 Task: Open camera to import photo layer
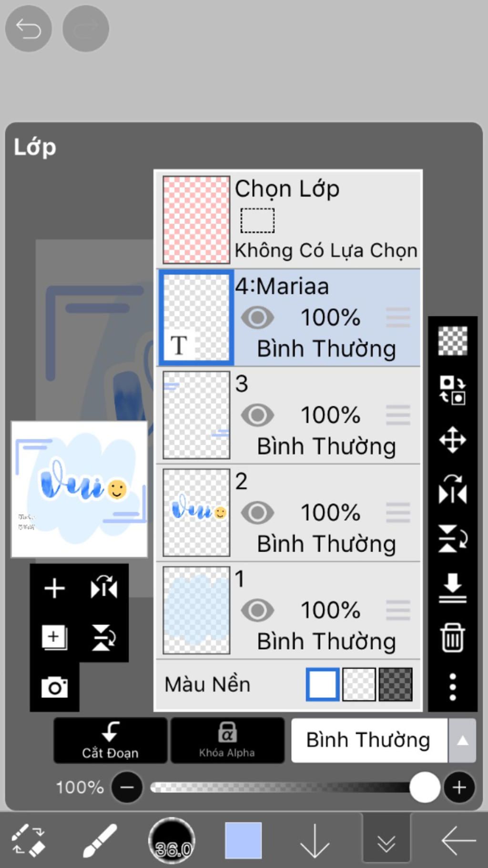[54, 687]
